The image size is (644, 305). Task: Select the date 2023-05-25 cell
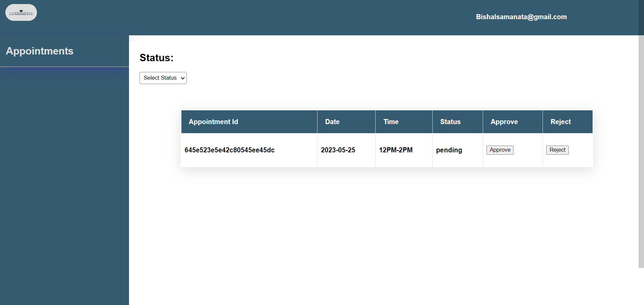pyautogui.click(x=338, y=150)
